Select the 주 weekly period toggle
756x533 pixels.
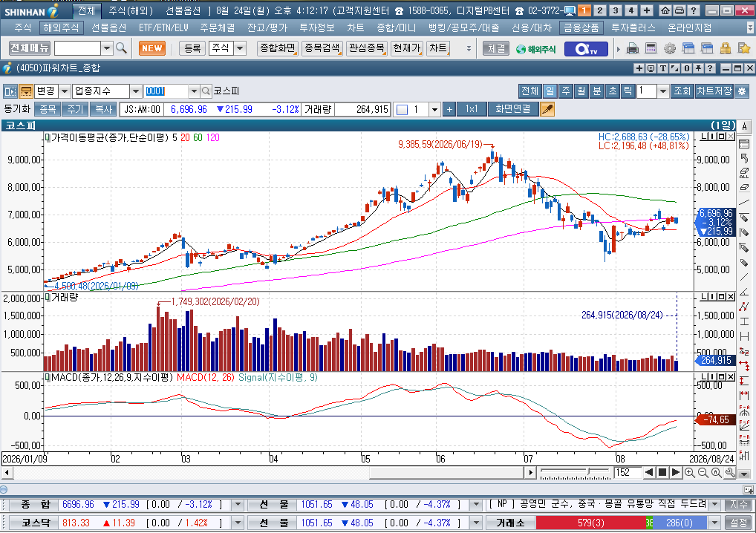566,91
